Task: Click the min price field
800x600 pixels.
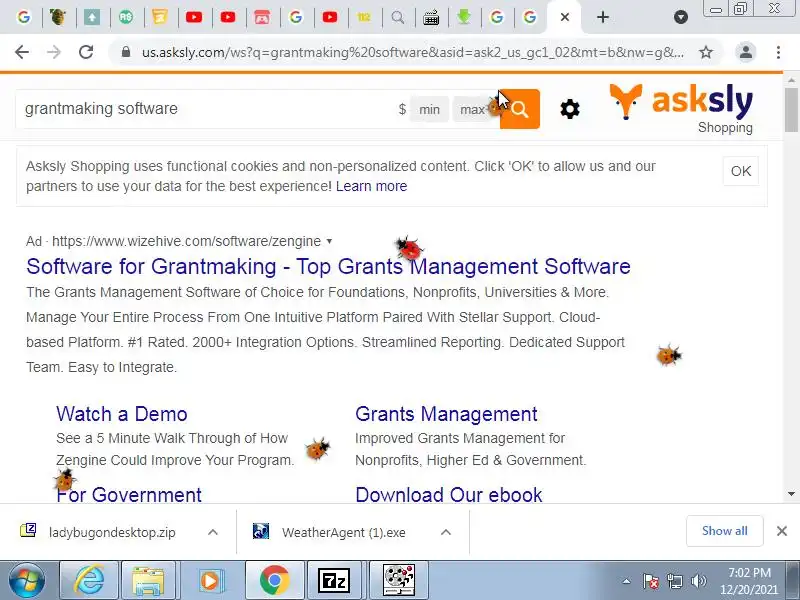Action: pos(429,109)
